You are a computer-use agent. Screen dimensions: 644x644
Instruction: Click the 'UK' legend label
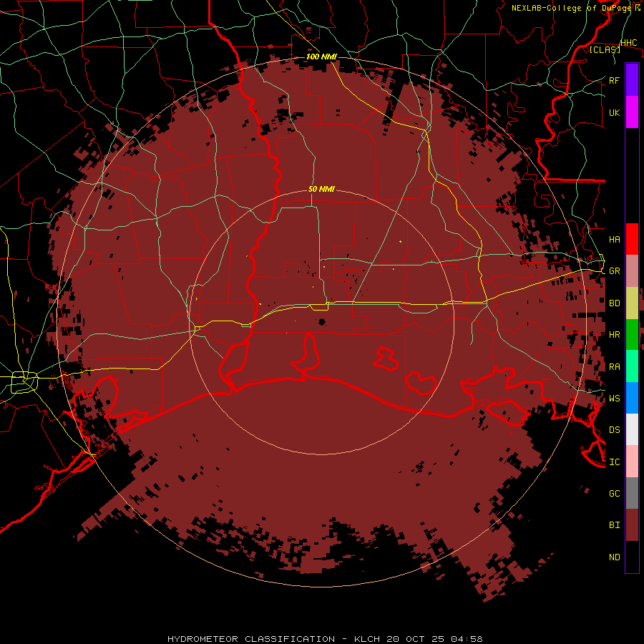[615, 112]
